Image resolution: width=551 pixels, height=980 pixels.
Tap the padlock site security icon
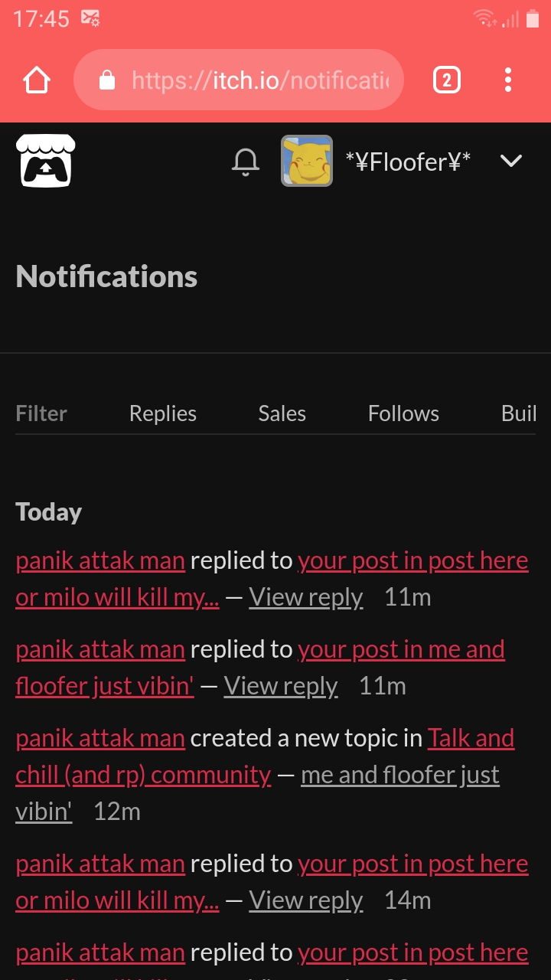pos(107,80)
